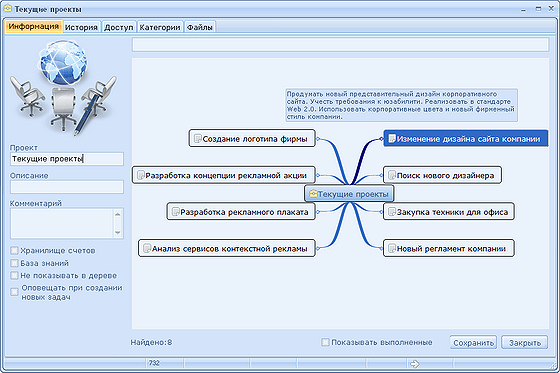This screenshot has height=373, width=560.
Task: Click document icon on Новый регламент компании
Action: (392, 248)
